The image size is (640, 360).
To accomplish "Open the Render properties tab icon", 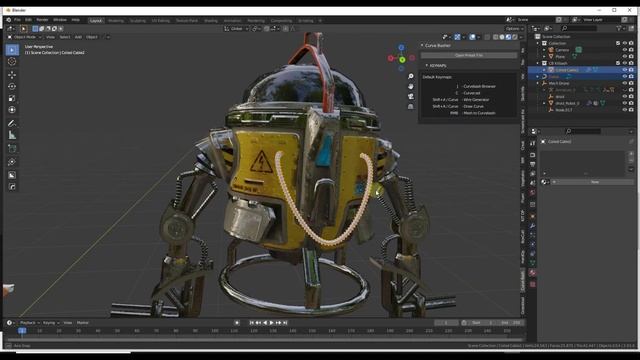I will coord(532,155).
